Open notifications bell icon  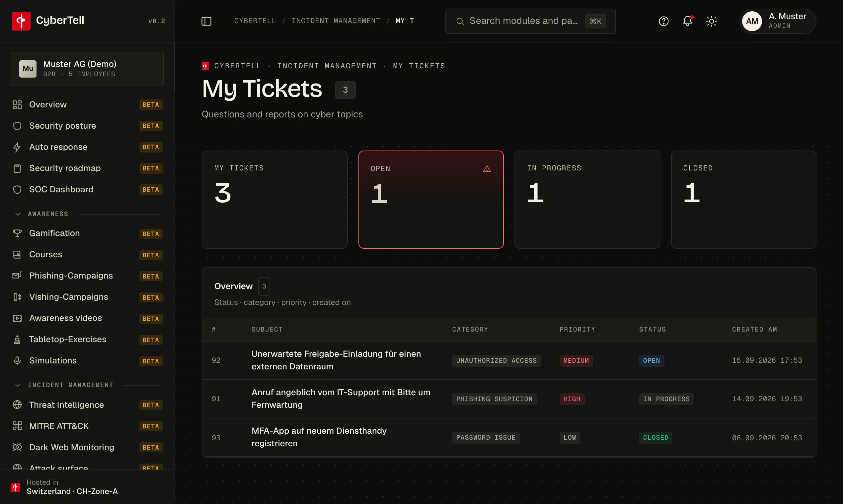pos(688,21)
